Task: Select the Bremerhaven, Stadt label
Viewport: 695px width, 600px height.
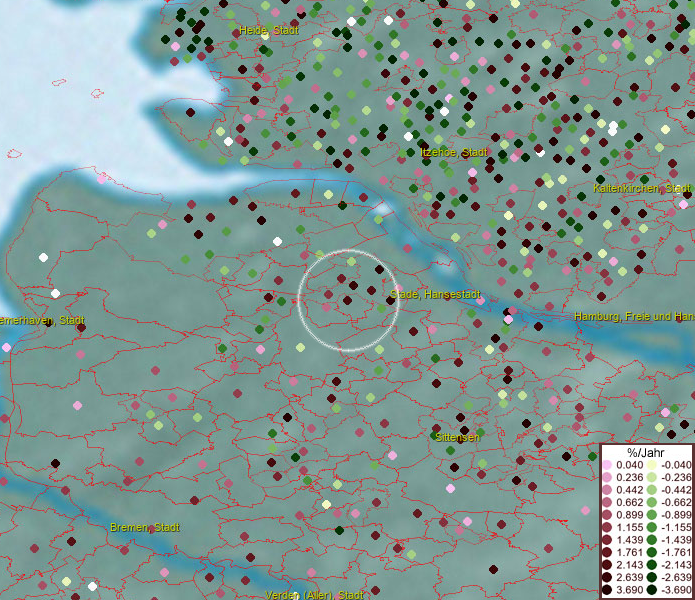Action: point(42,320)
